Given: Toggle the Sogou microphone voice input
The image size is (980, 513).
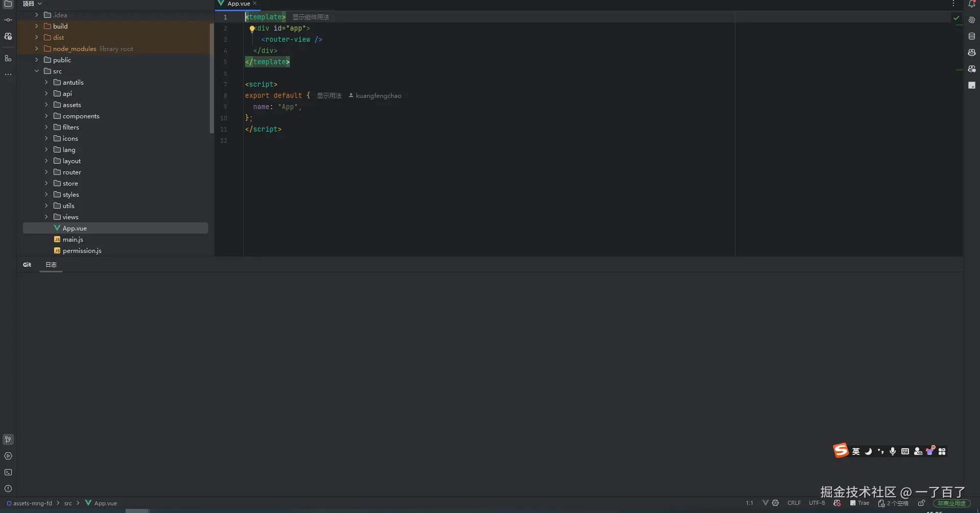Looking at the screenshot, I should pyautogui.click(x=892, y=451).
